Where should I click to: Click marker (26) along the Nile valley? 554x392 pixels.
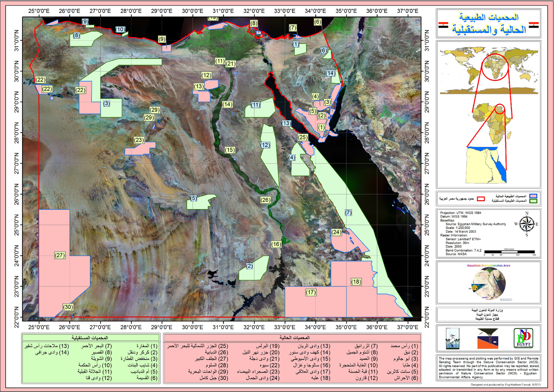coord(265,200)
